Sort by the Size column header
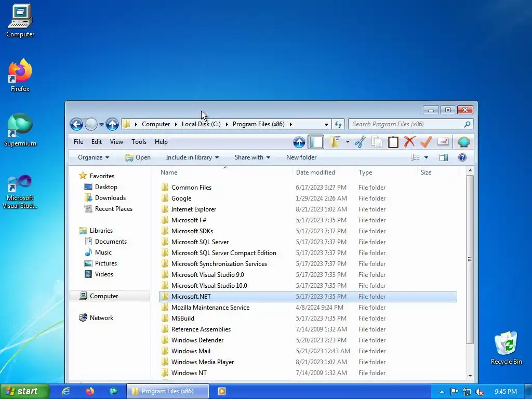The image size is (532, 399). click(438, 172)
